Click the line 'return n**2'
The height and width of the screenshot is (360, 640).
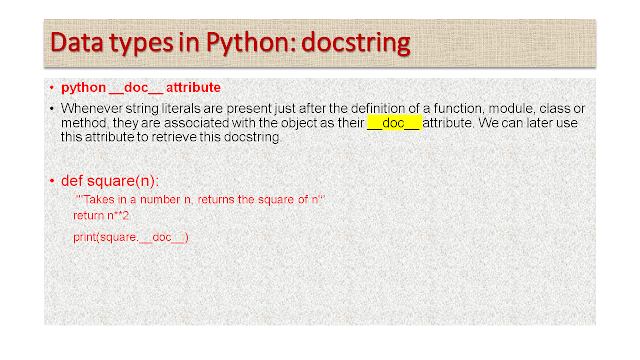[101, 216]
